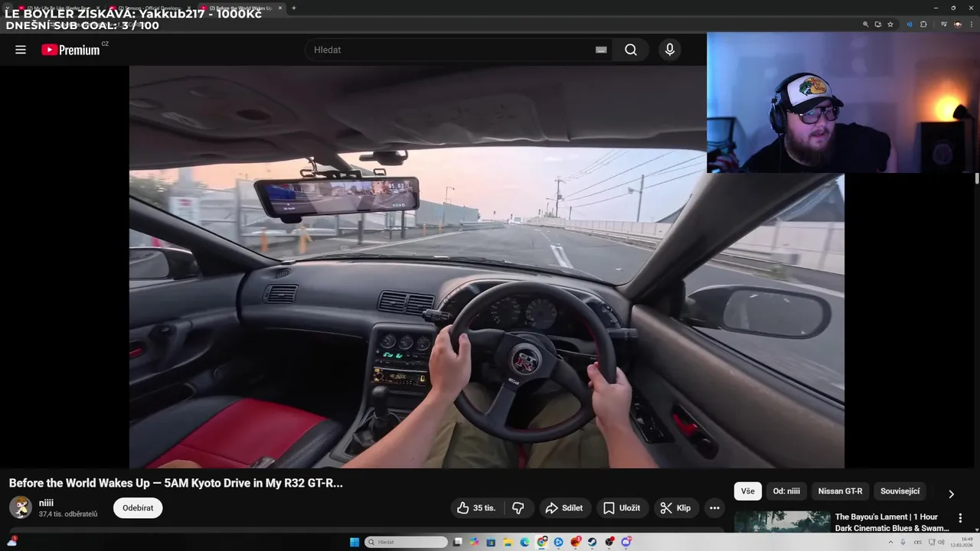Select the Související filter chip
Image resolution: width=980 pixels, height=551 pixels.
pos(900,491)
